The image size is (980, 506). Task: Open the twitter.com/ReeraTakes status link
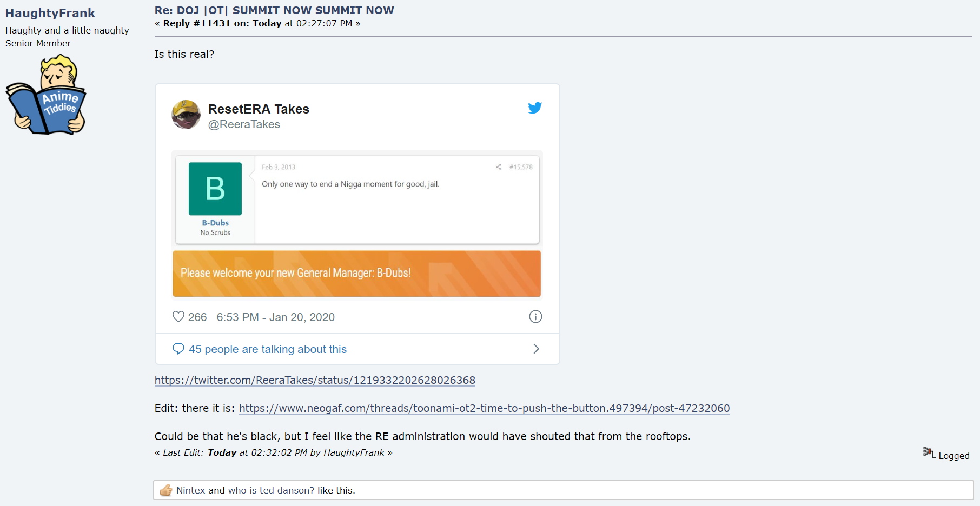pyautogui.click(x=315, y=380)
